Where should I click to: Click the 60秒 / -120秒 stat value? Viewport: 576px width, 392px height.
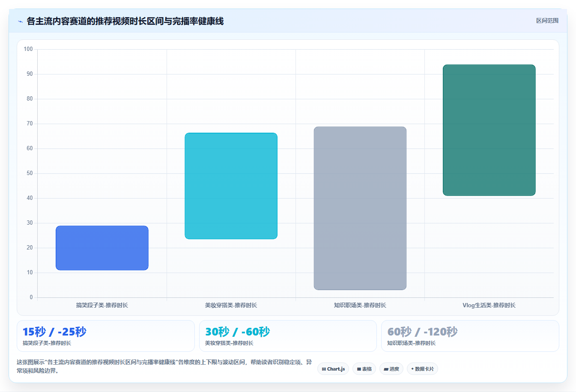tap(423, 332)
